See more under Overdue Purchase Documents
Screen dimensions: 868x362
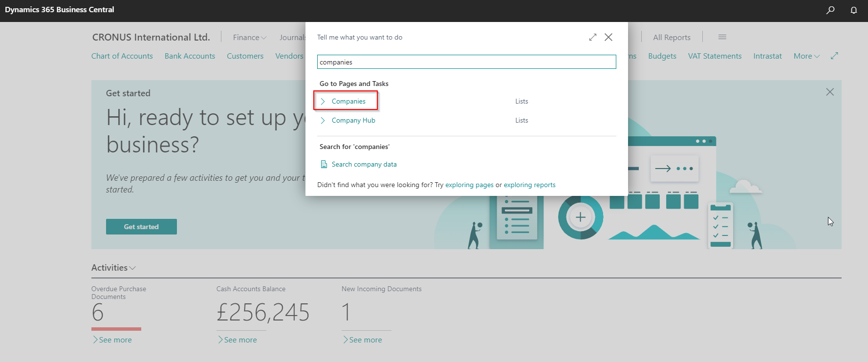[112, 340]
